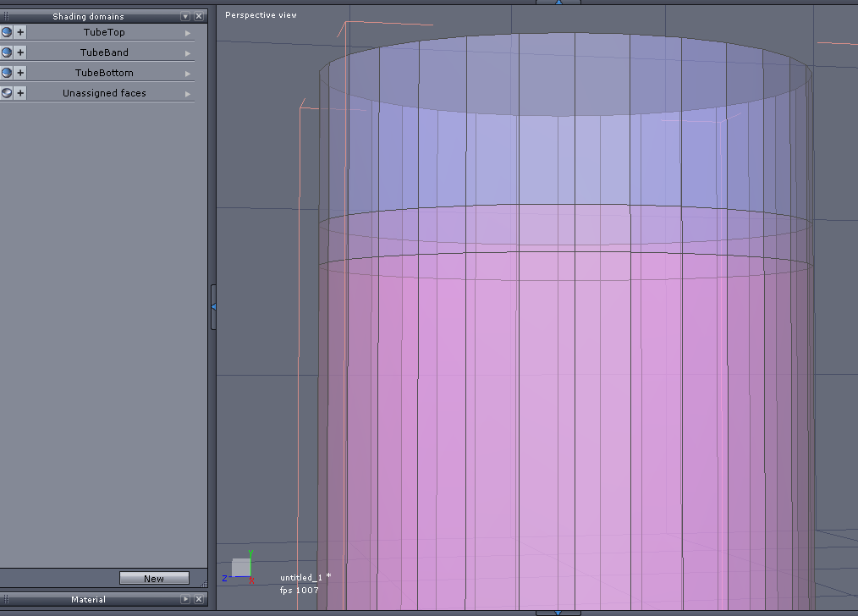Select the TubeBand shading domain
The width and height of the screenshot is (858, 616).
(105, 52)
